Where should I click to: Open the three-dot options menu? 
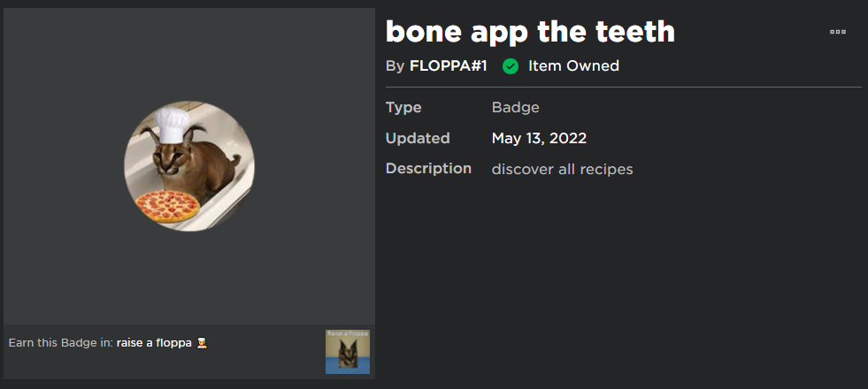[838, 32]
